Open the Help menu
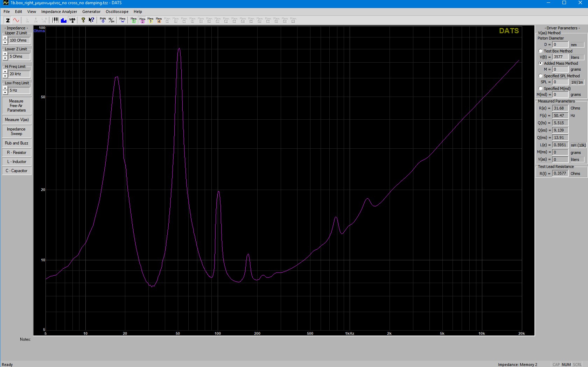The height and width of the screenshot is (367, 588). [x=138, y=12]
